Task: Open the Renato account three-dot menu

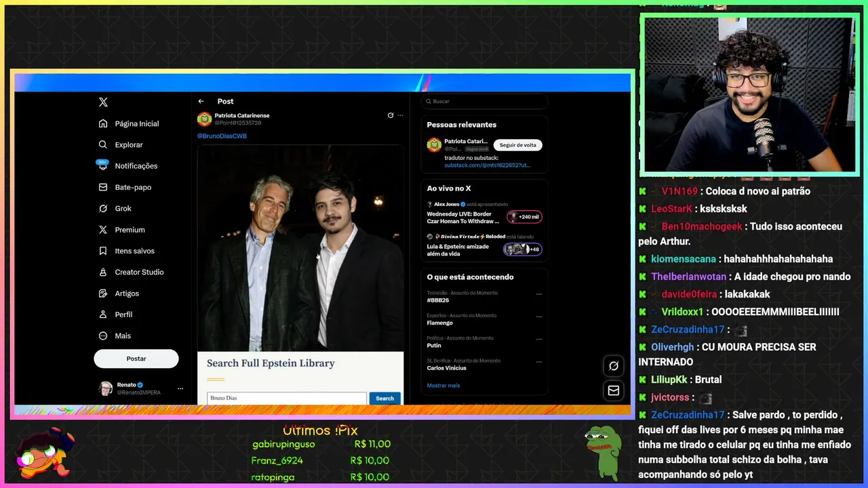Action: pos(180,388)
